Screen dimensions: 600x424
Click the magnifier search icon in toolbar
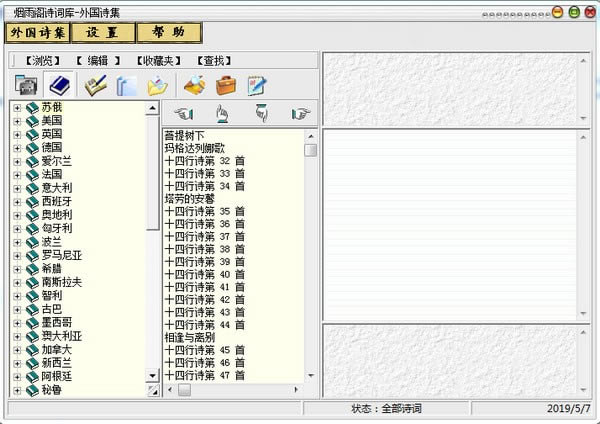(x=195, y=85)
